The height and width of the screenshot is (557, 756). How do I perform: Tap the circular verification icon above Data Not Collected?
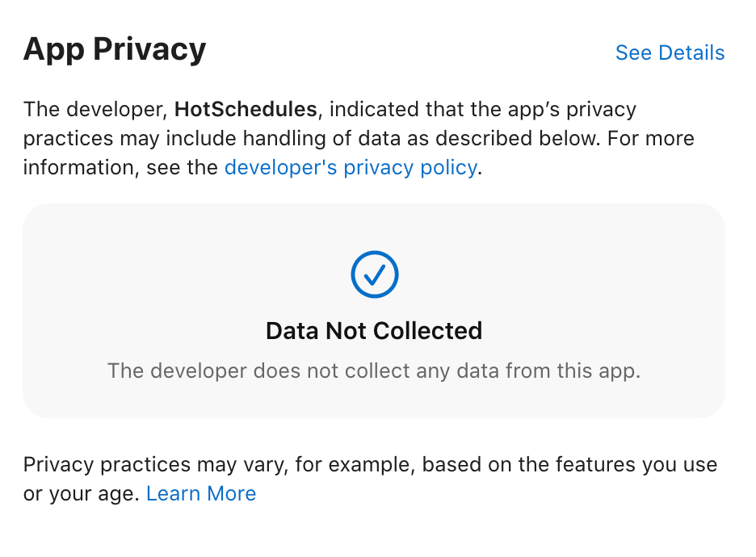tap(374, 274)
